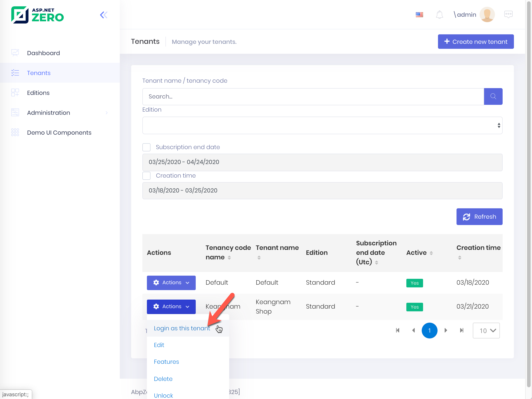Select Login as this tenant
The width and height of the screenshot is (532, 399).
pos(182,328)
